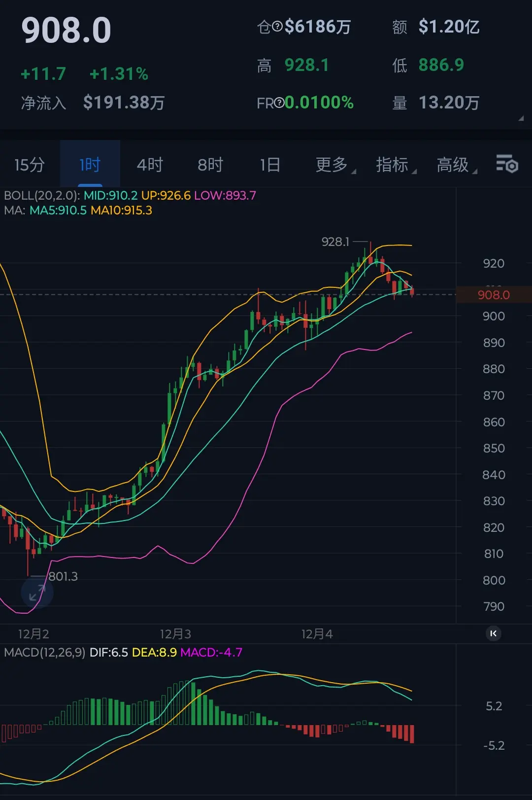Tap DIF:6.5 MACD value
Viewport: 532px width, 800px height.
[109, 653]
